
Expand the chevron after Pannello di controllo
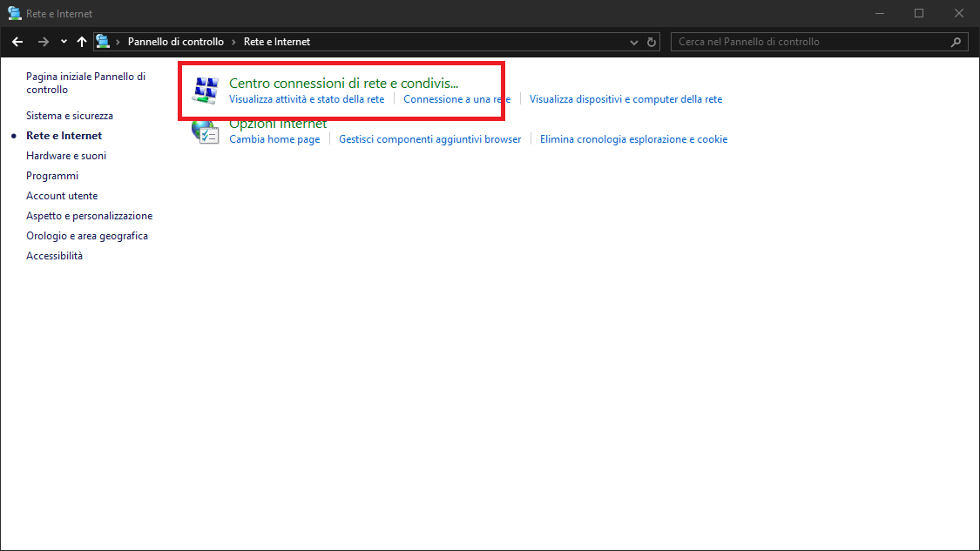pyautogui.click(x=233, y=42)
